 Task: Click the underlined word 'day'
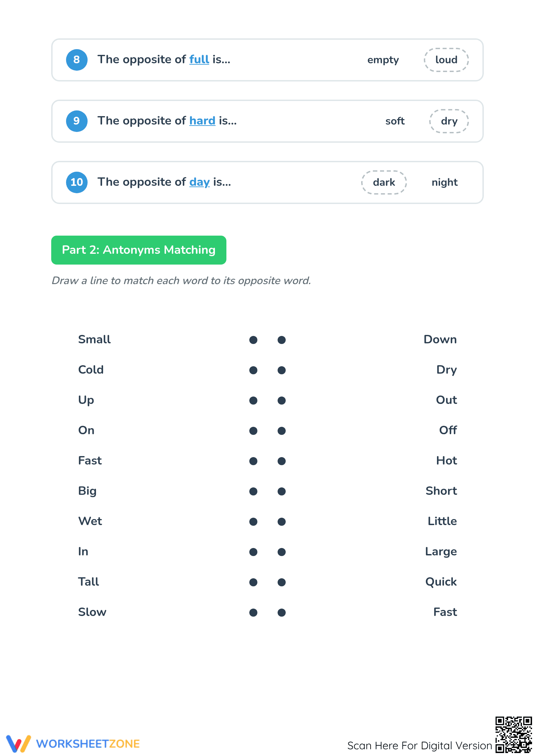pos(199,182)
